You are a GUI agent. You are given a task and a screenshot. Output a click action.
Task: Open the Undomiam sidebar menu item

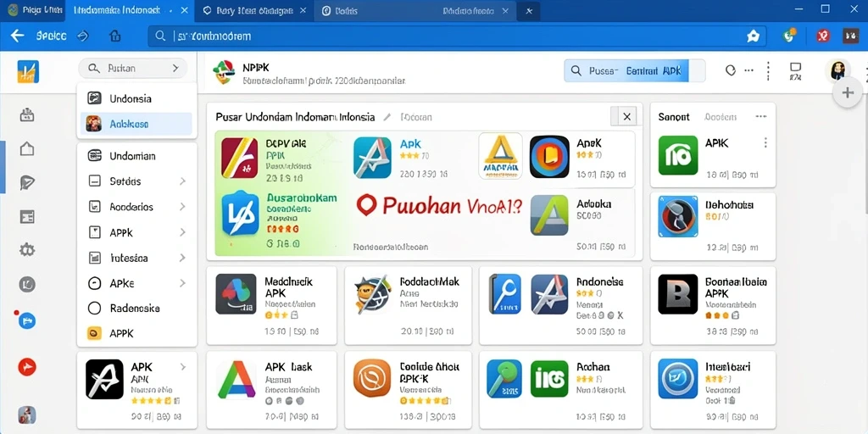click(x=136, y=156)
